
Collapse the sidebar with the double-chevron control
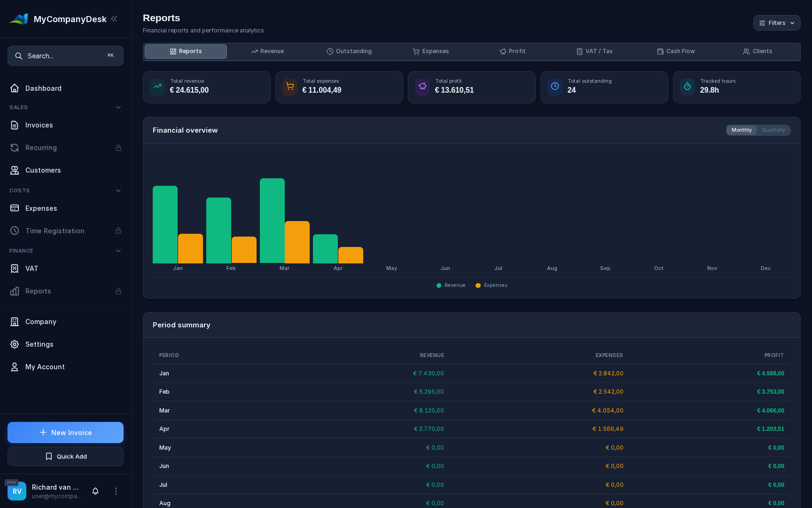tap(114, 19)
